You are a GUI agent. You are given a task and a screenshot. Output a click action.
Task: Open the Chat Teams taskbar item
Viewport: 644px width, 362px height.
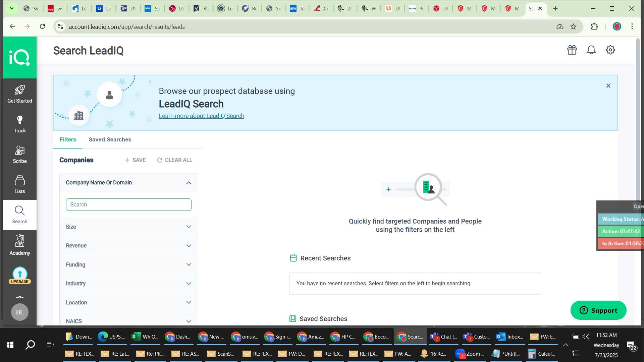[444, 337]
